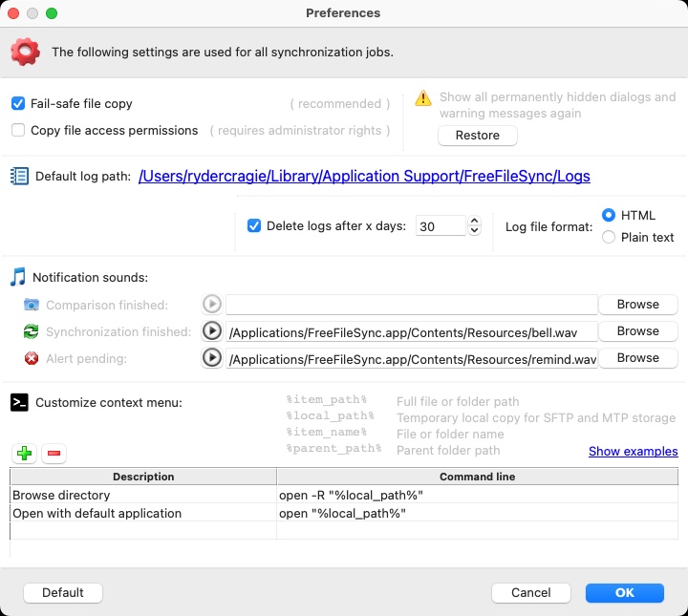The height and width of the screenshot is (616, 688).
Task: Click the music note Notification sounds icon
Action: [18, 277]
